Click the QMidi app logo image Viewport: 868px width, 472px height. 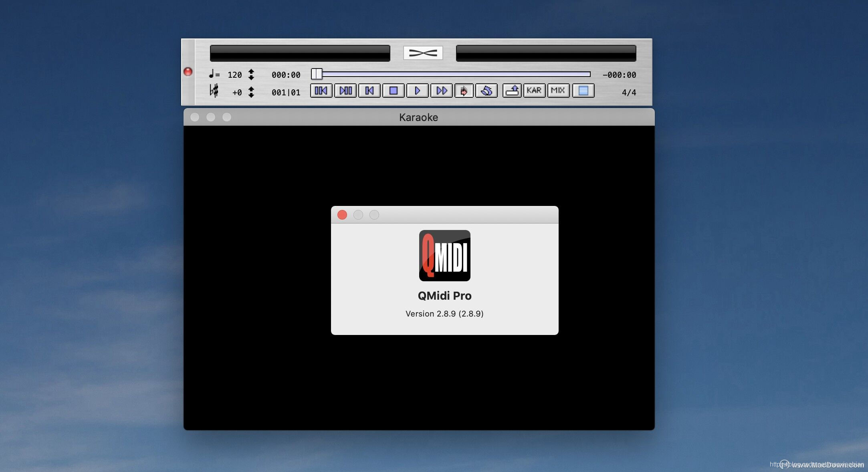pyautogui.click(x=444, y=256)
